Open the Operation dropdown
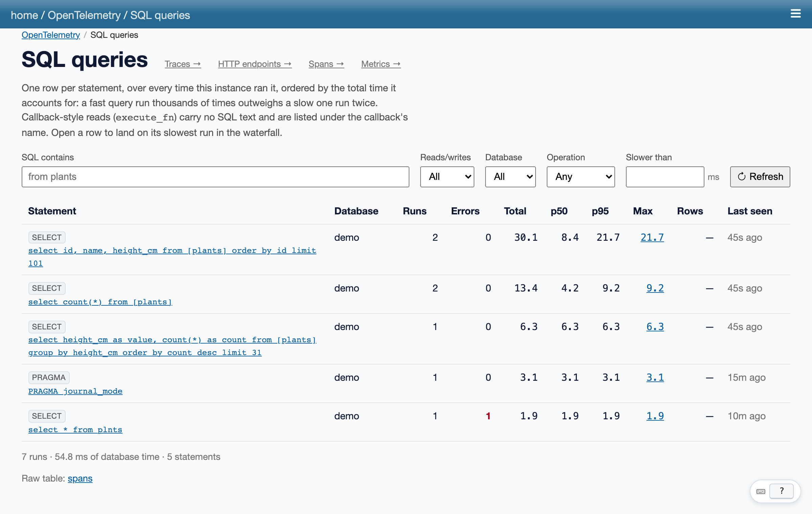This screenshot has width=812, height=514. coord(581,177)
